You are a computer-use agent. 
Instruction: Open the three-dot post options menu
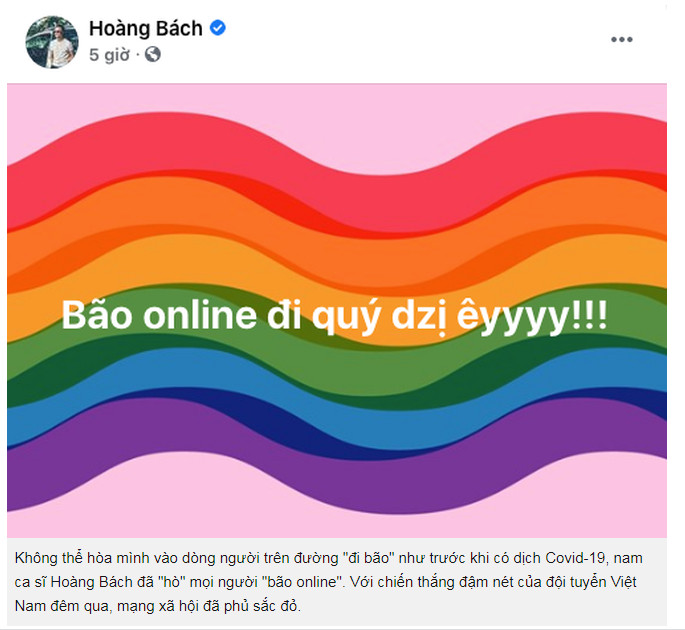[x=622, y=39]
